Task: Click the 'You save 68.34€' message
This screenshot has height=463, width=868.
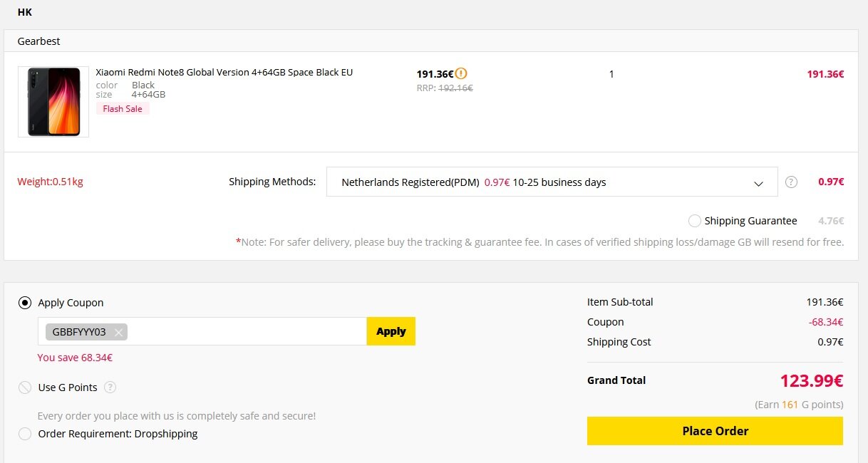Action: pos(75,358)
